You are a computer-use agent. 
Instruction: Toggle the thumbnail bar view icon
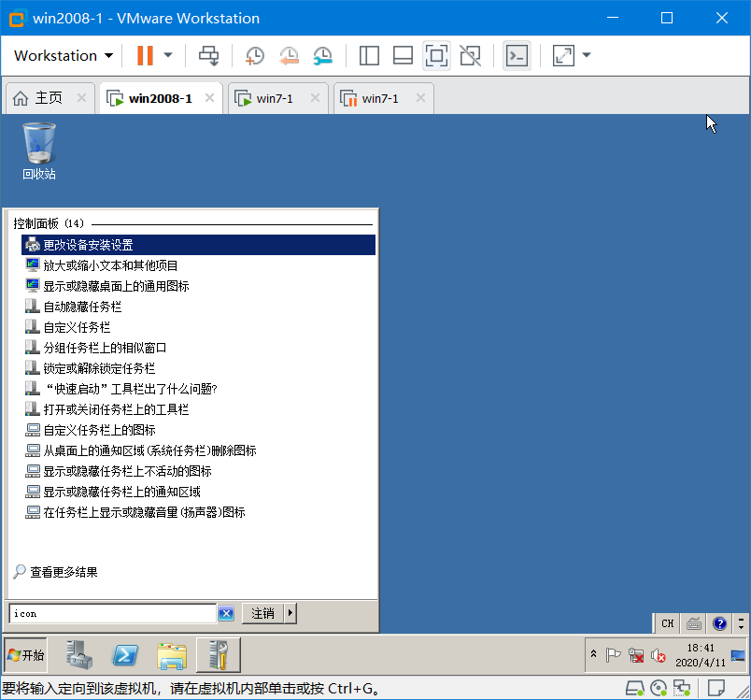tap(403, 55)
